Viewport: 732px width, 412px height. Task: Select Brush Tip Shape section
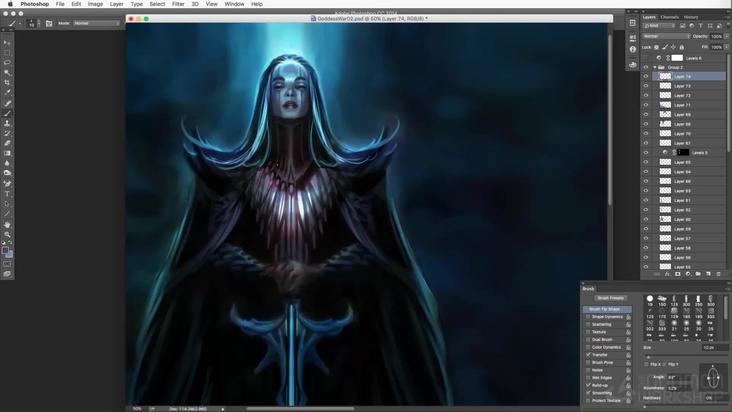607,309
